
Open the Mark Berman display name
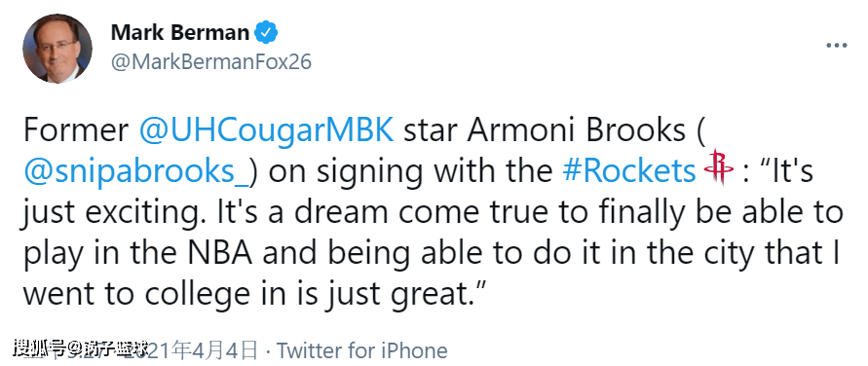click(x=180, y=33)
